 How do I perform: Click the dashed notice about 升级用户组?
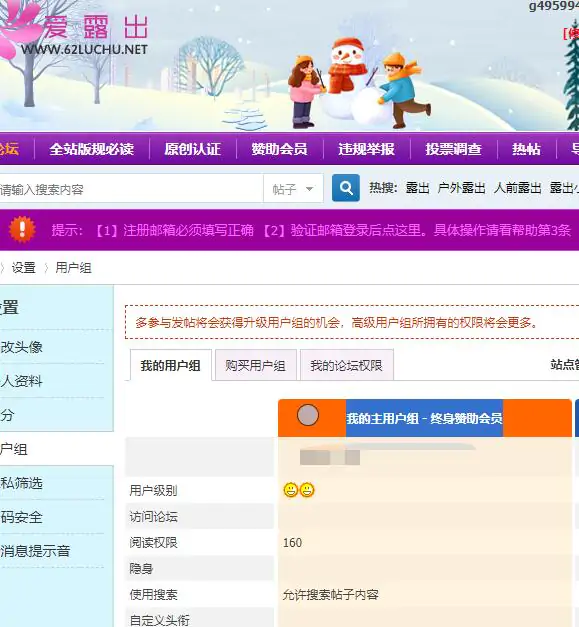352,322
